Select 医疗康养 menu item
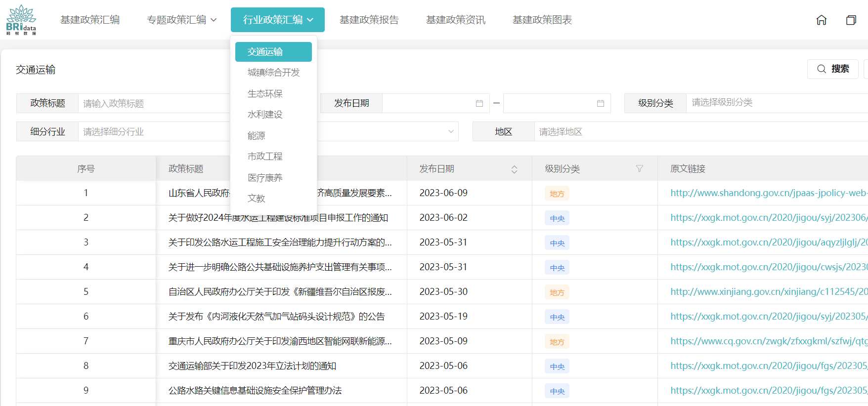 click(273, 178)
